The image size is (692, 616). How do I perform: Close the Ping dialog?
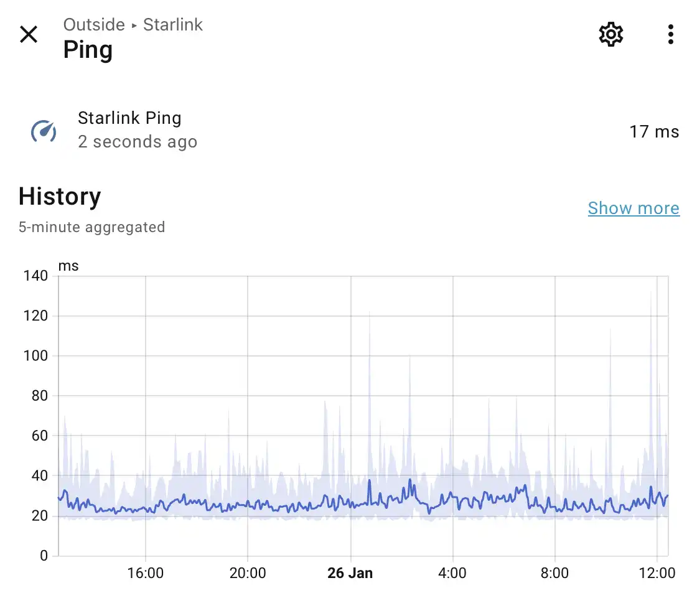coord(29,35)
